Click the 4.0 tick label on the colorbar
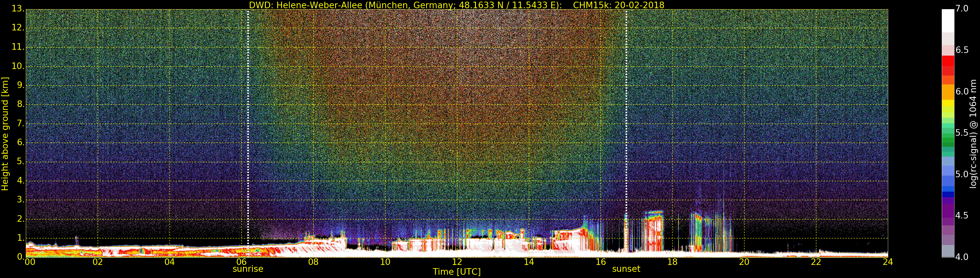 click(x=962, y=257)
